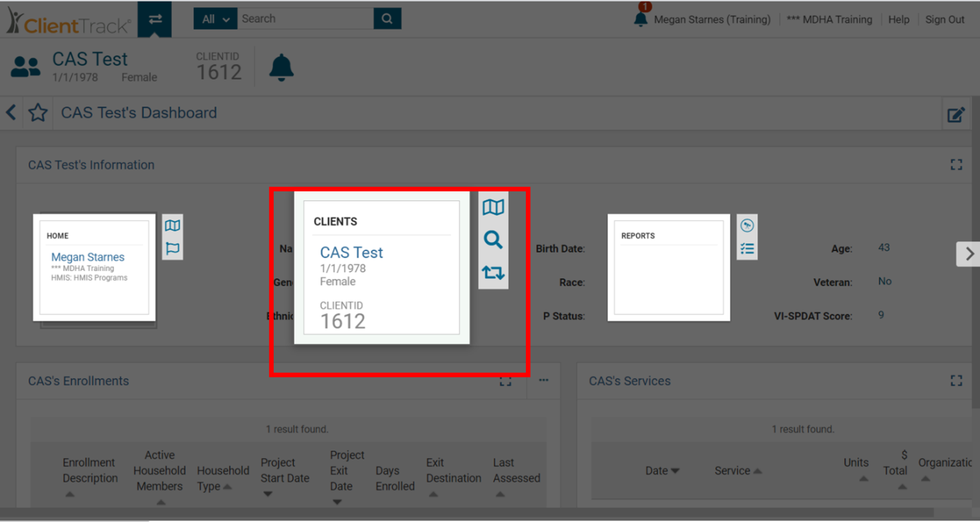This screenshot has width=980, height=522.
Task: Open the notification bell with red badge
Action: (x=641, y=18)
